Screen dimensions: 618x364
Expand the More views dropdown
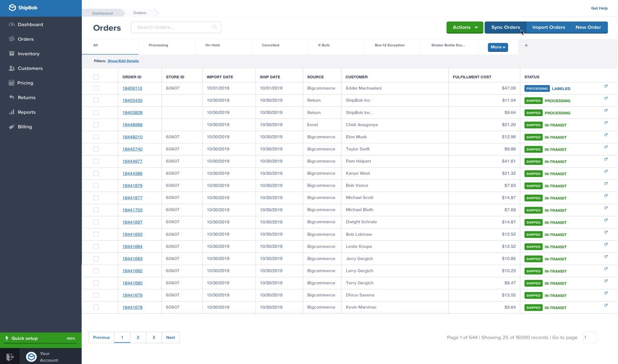point(498,47)
